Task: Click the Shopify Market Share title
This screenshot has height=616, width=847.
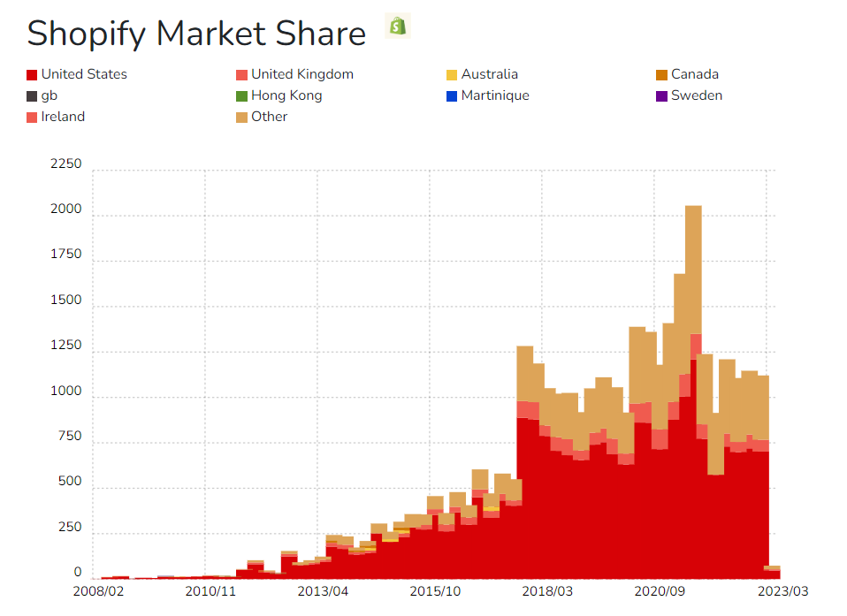Action: click(x=196, y=34)
